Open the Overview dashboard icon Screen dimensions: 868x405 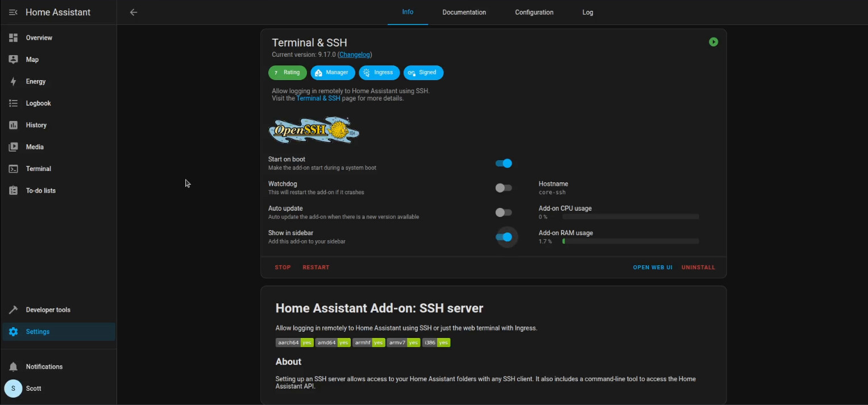pyautogui.click(x=13, y=38)
